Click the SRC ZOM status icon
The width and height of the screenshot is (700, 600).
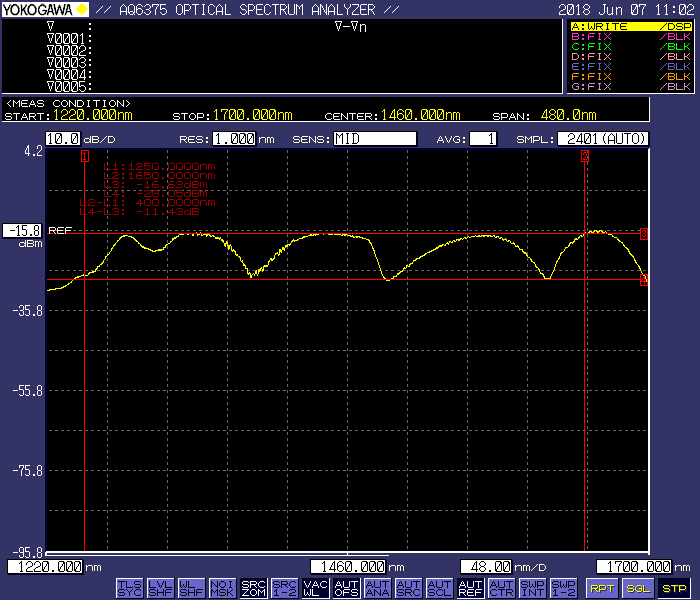(253, 587)
